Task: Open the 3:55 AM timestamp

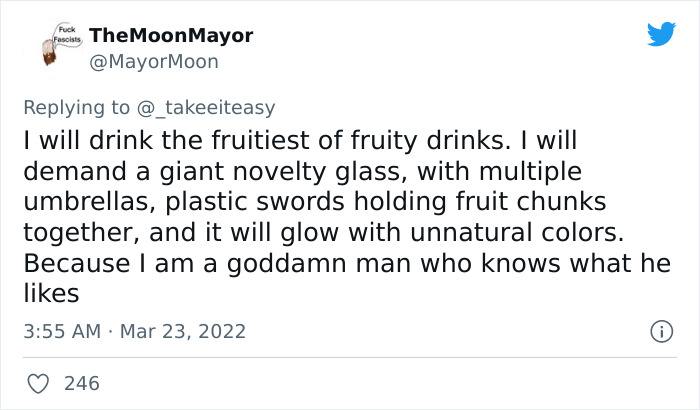Action: 62,330
